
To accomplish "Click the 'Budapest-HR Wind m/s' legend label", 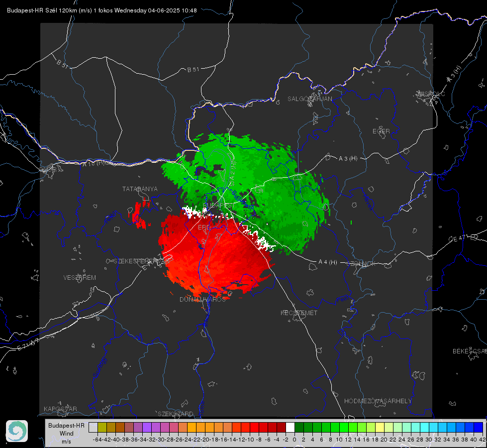I will [67, 434].
